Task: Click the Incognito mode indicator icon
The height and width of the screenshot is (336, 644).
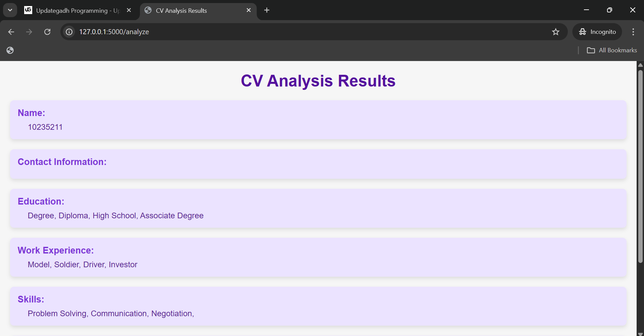Action: click(x=583, y=32)
